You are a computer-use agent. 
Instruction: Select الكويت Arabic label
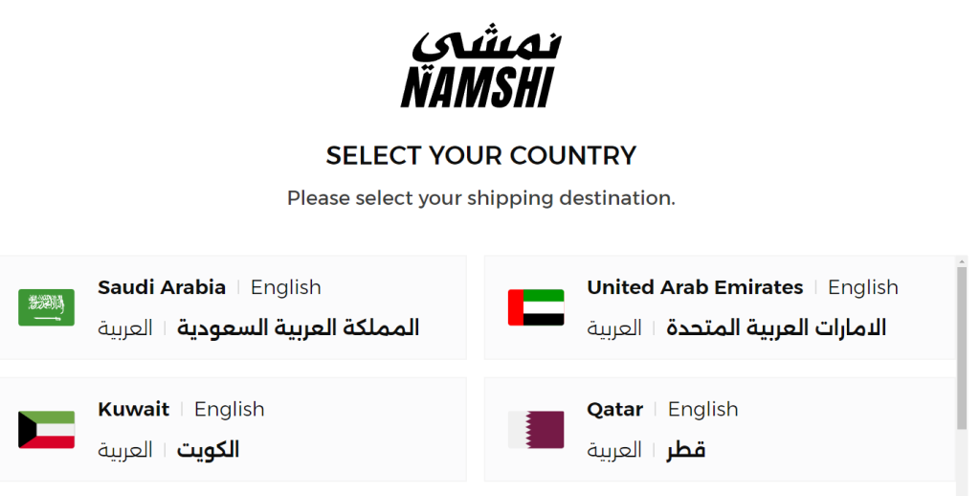[x=208, y=450]
